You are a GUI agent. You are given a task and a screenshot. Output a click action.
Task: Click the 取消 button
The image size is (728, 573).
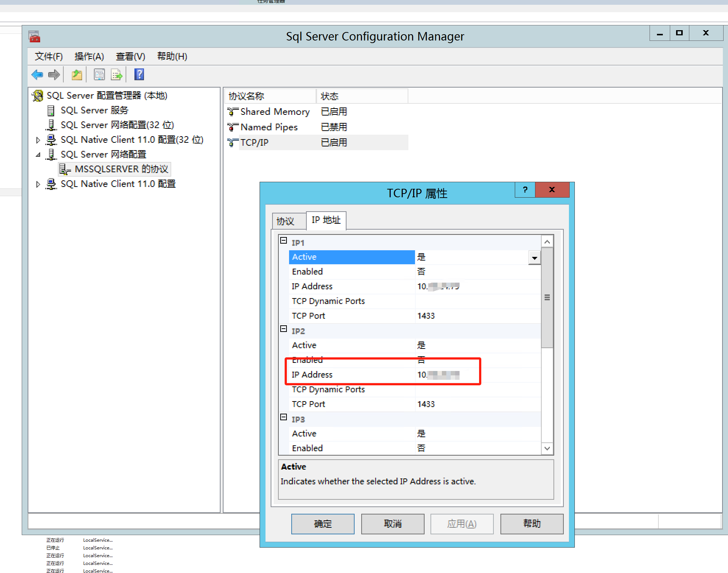(393, 524)
